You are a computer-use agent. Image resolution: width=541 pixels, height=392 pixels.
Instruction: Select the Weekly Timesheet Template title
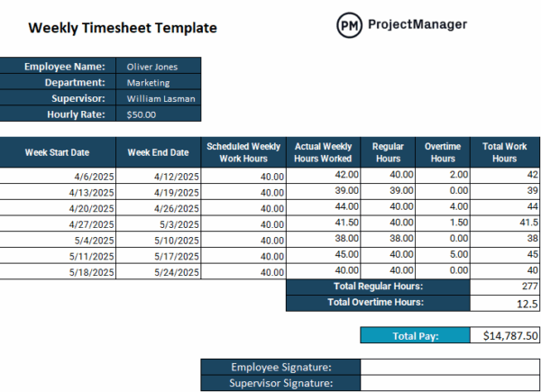pos(123,28)
